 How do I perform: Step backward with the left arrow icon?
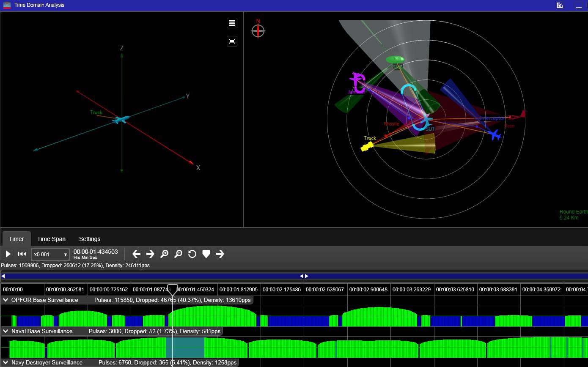(x=136, y=254)
